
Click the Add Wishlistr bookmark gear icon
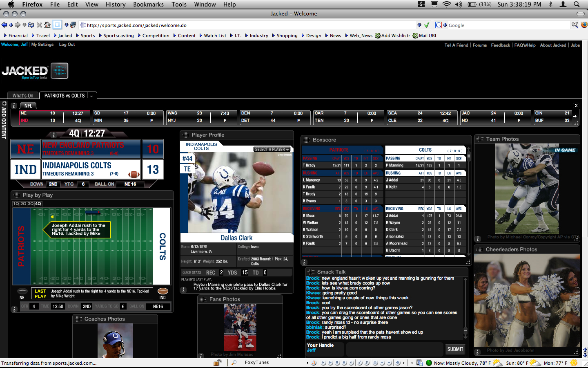[x=378, y=36]
